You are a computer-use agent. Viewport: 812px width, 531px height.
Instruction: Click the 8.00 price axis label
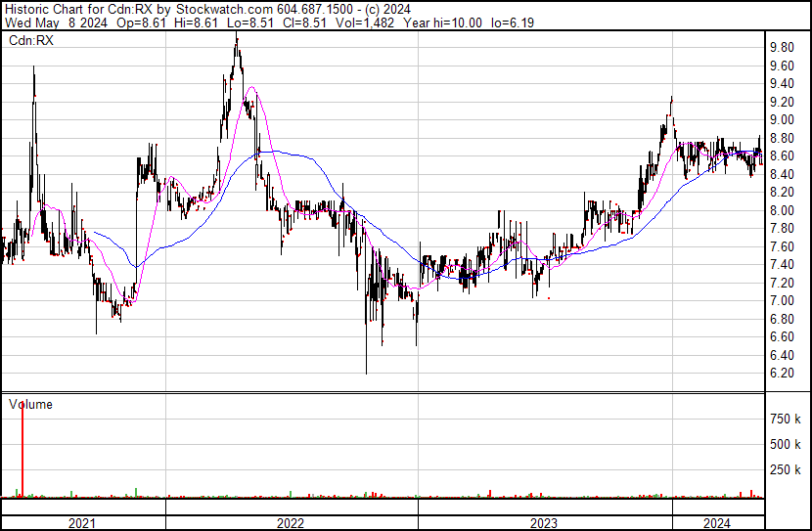click(781, 210)
